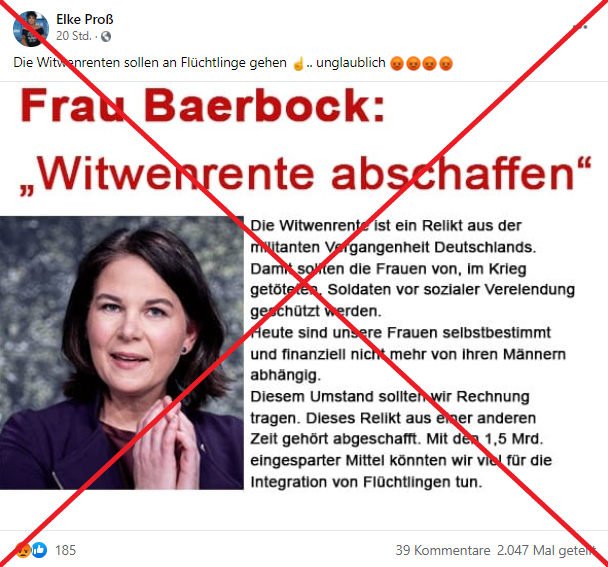This screenshot has width=608, height=567.
Task: Click the pointing-finger emoji in the caption
Action: click(298, 63)
